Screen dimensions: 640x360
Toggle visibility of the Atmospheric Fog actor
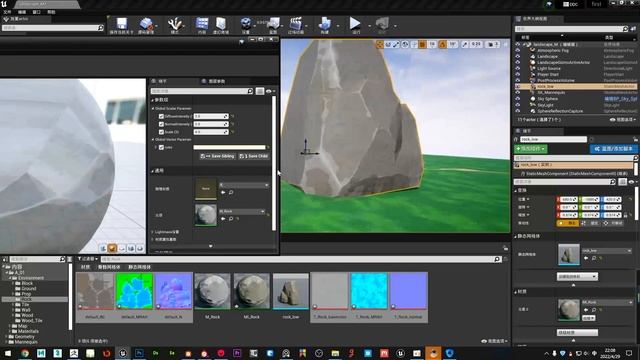(518, 51)
